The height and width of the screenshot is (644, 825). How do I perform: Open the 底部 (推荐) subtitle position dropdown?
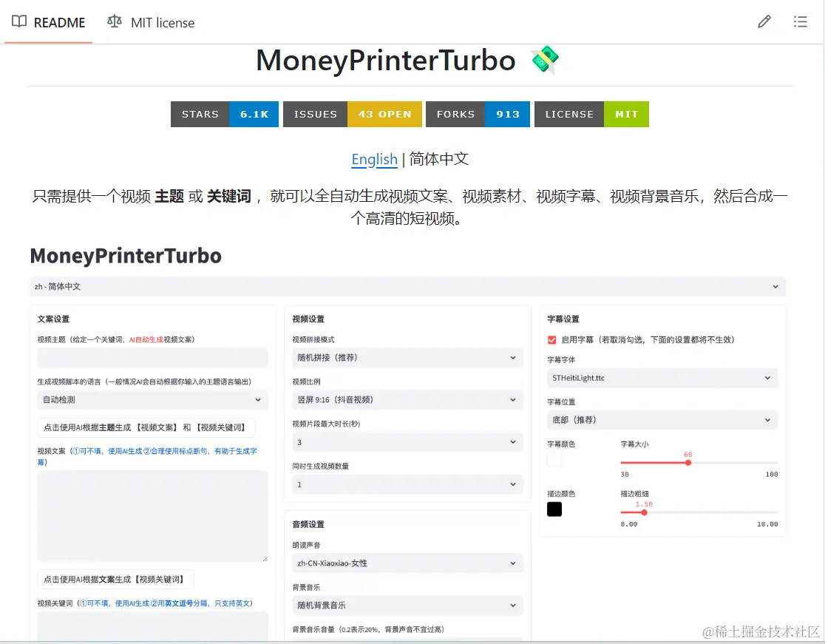pyautogui.click(x=662, y=420)
